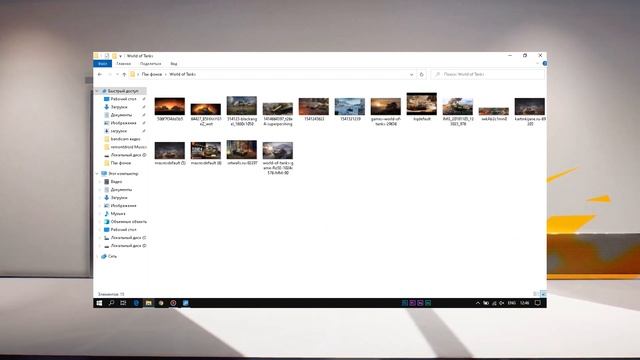Switch to details view in status bar
The height and width of the screenshot is (360, 640).
(536, 294)
